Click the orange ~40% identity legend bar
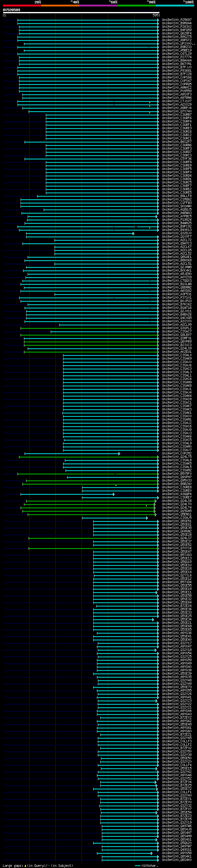Viewport: 197px width, 868px height. point(60,6)
